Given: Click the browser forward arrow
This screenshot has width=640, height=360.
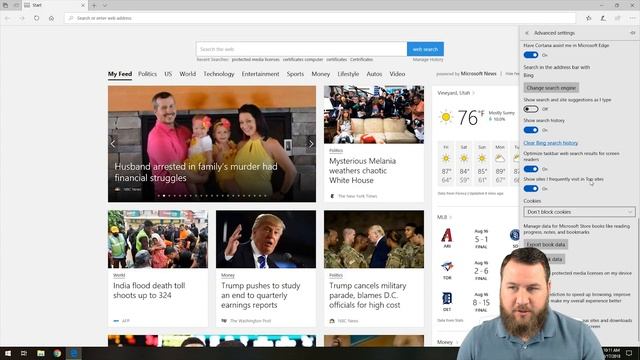Looking at the screenshot, I should click(x=22, y=18).
